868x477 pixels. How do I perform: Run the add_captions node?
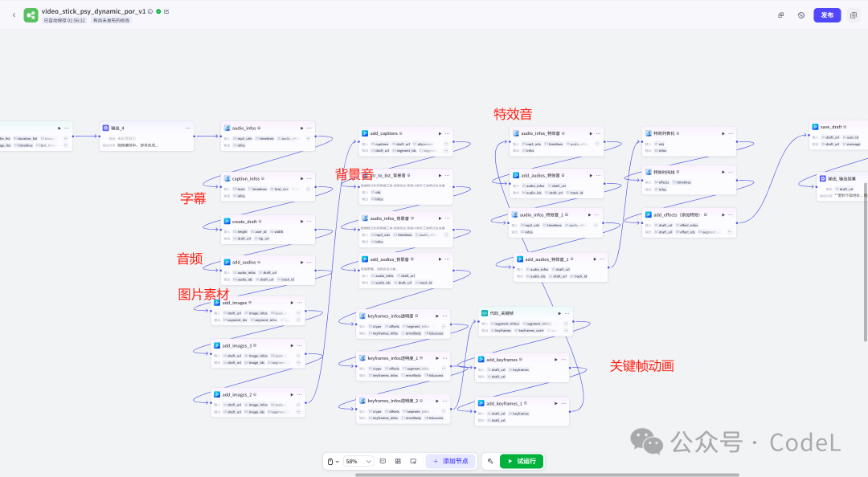[440, 133]
